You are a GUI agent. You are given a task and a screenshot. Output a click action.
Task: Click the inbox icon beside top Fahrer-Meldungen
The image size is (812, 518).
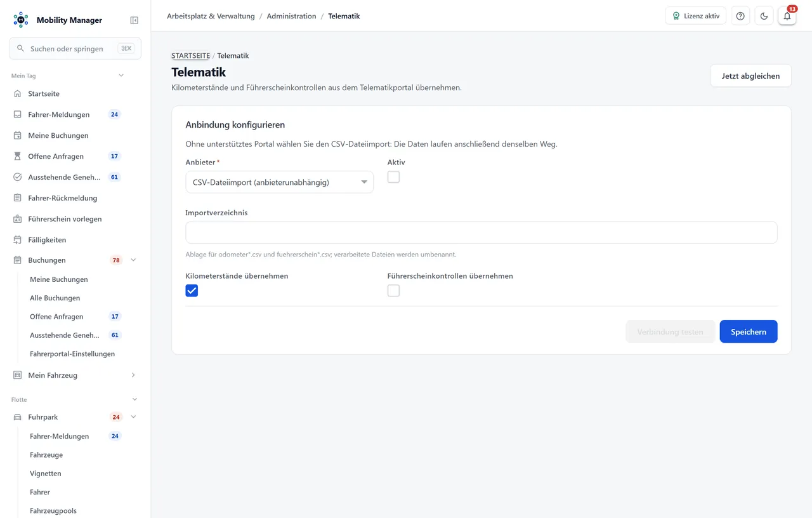point(18,114)
